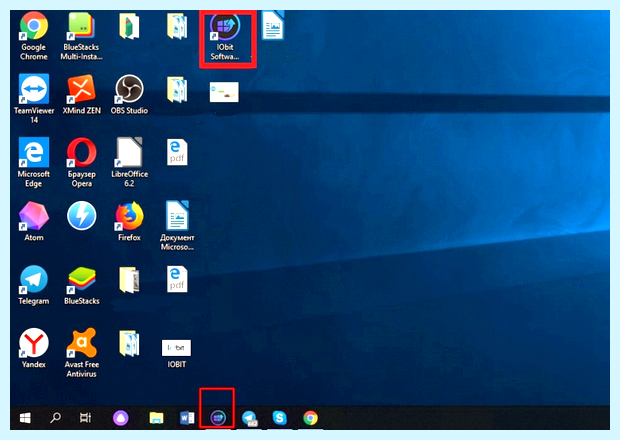
Task: Open the Windows Start menu
Action: coord(25,417)
